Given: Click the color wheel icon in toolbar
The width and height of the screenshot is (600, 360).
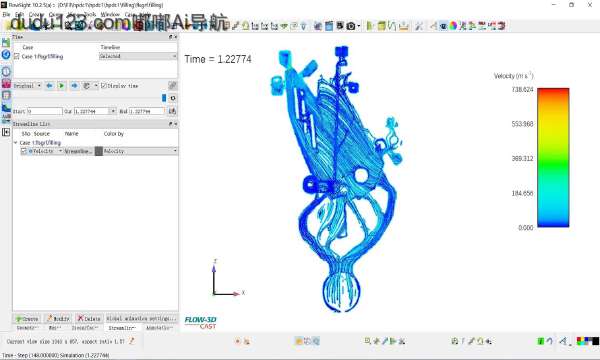Looking at the screenshot, I should tap(453, 26).
